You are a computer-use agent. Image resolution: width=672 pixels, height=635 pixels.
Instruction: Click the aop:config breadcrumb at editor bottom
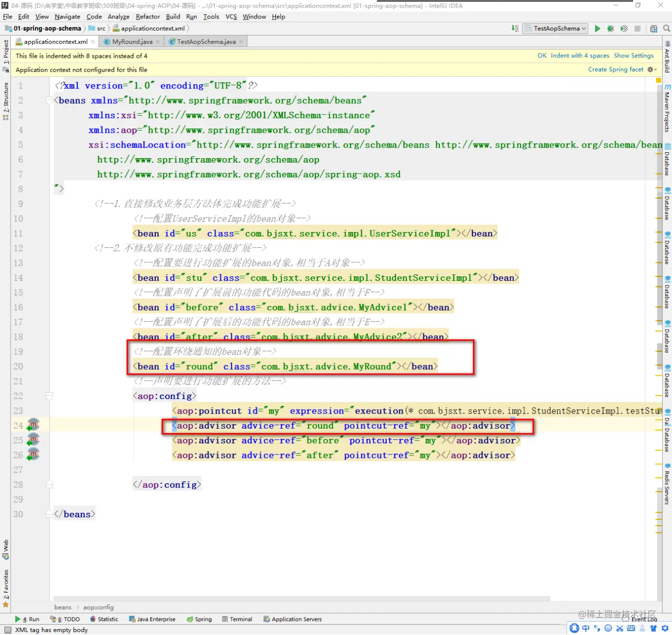point(98,607)
